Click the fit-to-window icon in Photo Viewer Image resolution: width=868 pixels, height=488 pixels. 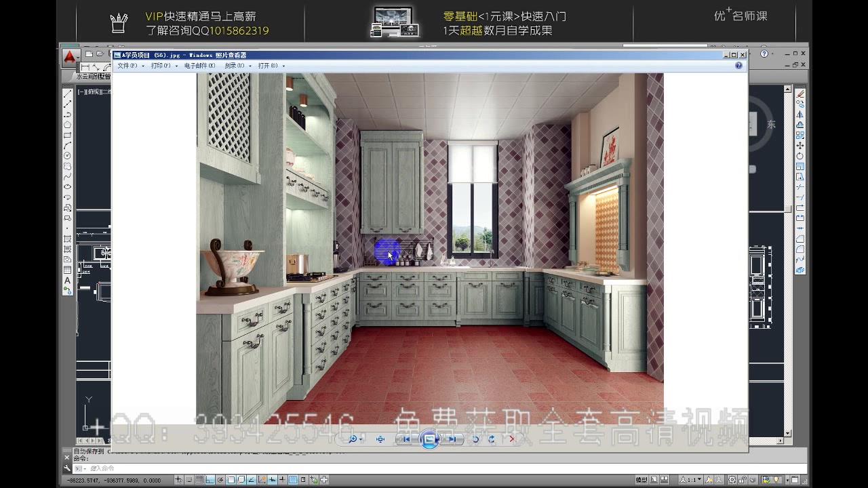click(x=380, y=439)
